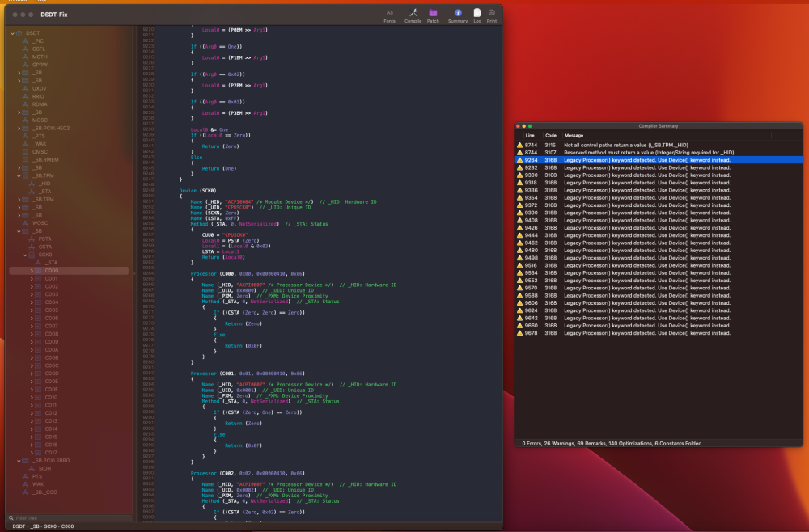809x532 pixels.
Task: Sort Compiler Summary by Code column
Action: (x=550, y=136)
